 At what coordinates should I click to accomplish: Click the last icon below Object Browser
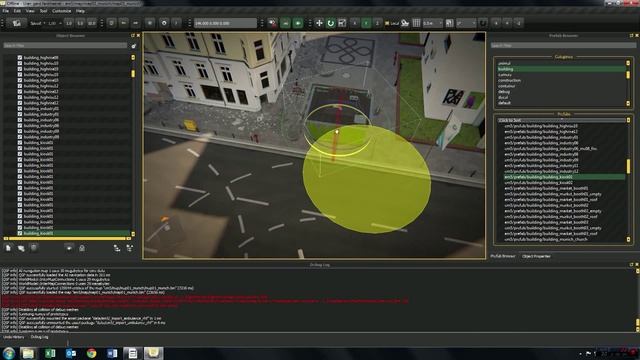[x=130, y=248]
